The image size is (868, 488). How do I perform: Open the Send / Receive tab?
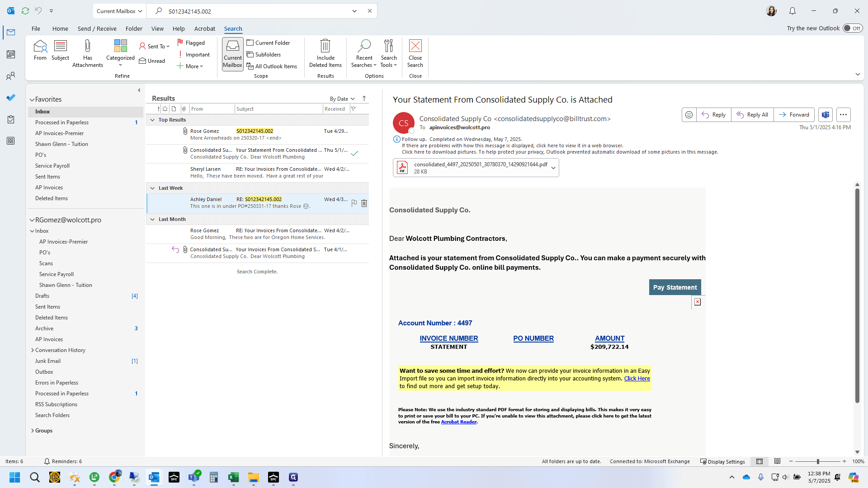click(x=97, y=28)
